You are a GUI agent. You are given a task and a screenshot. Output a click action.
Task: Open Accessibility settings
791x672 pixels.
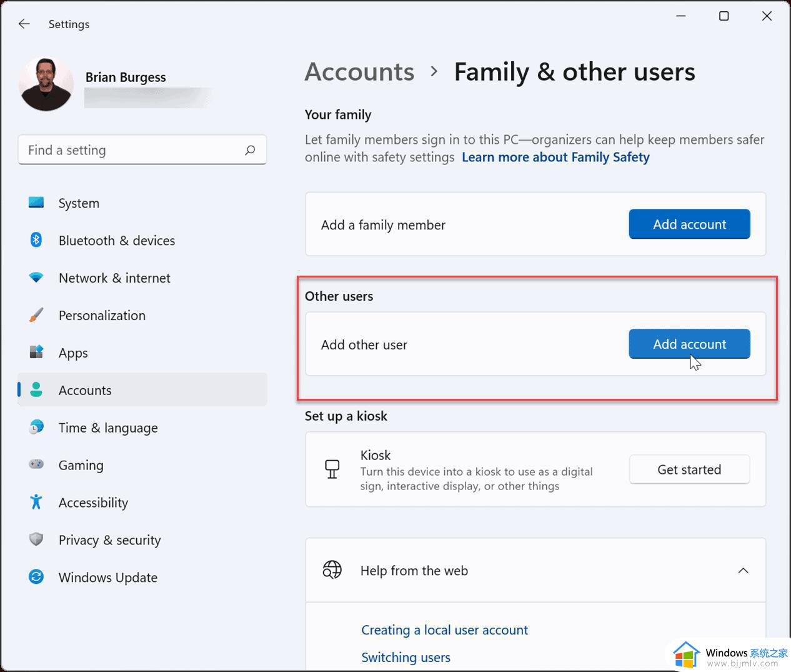pyautogui.click(x=142, y=503)
